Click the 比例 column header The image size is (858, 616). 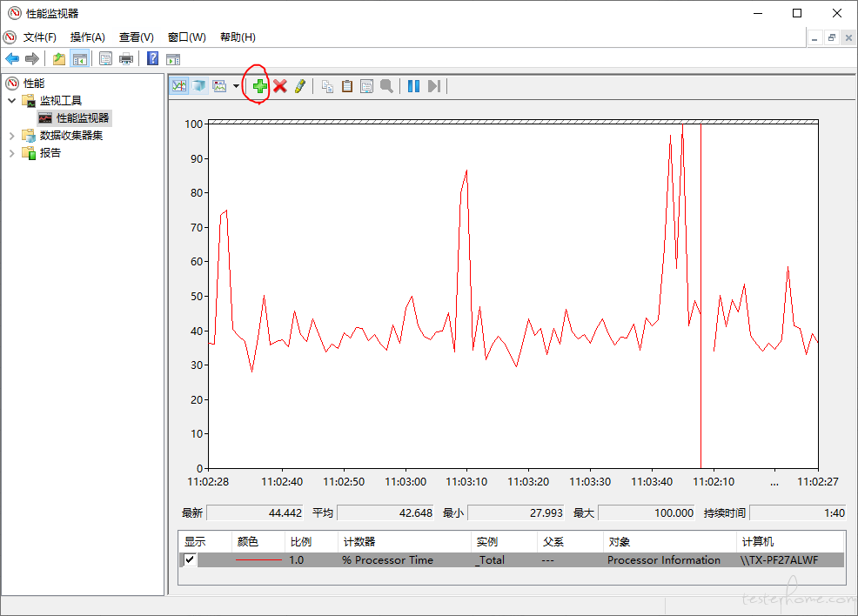pyautogui.click(x=311, y=541)
